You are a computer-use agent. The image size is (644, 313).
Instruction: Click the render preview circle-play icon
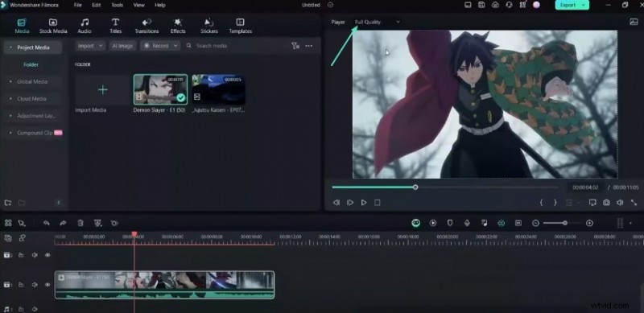[x=433, y=223]
